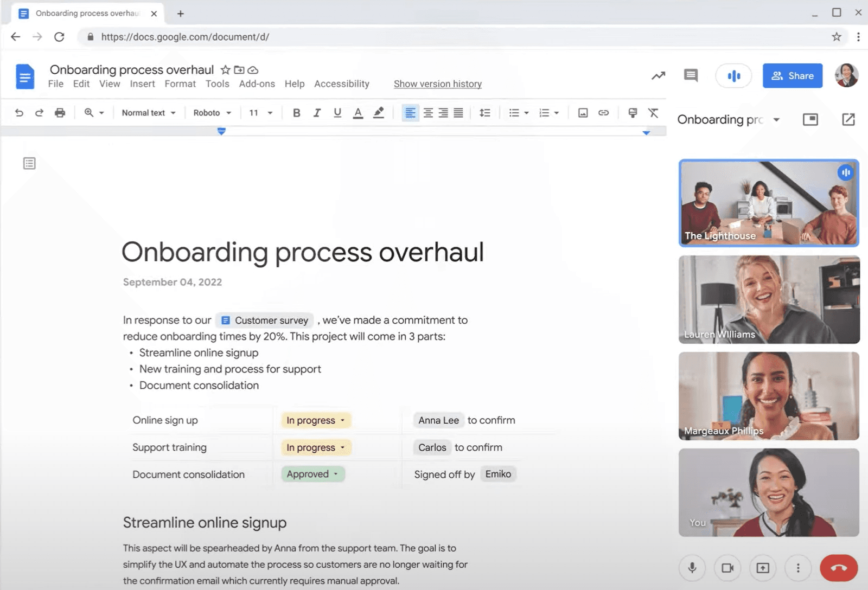Click the text color icon

click(358, 113)
